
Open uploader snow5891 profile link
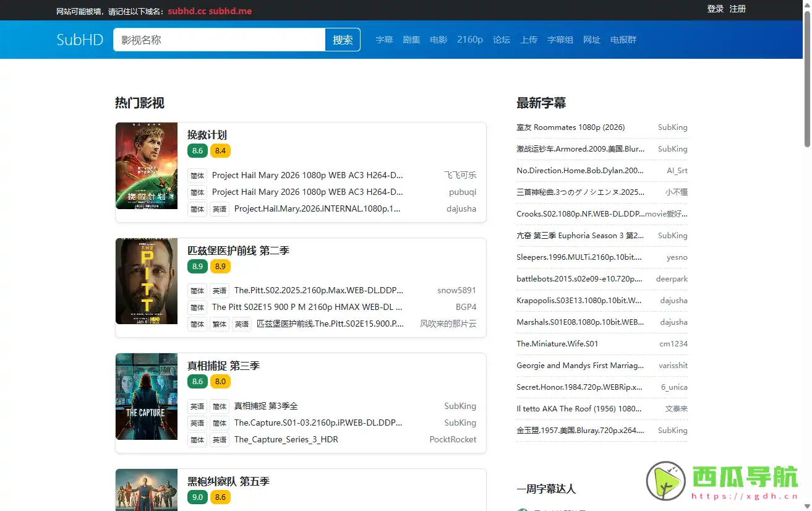click(x=456, y=290)
